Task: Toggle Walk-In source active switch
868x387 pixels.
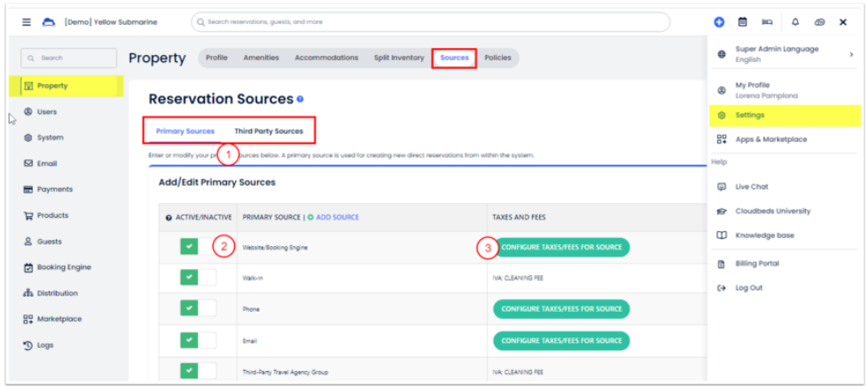Action: point(198,278)
